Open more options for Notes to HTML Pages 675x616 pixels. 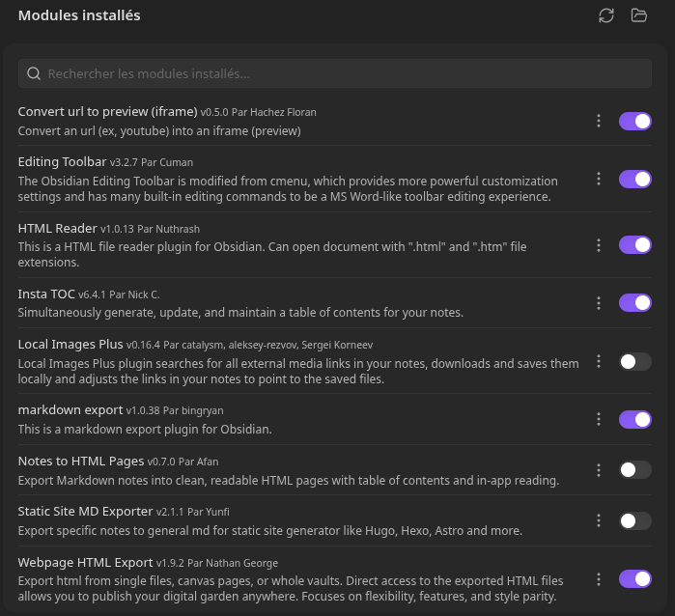pos(599,470)
